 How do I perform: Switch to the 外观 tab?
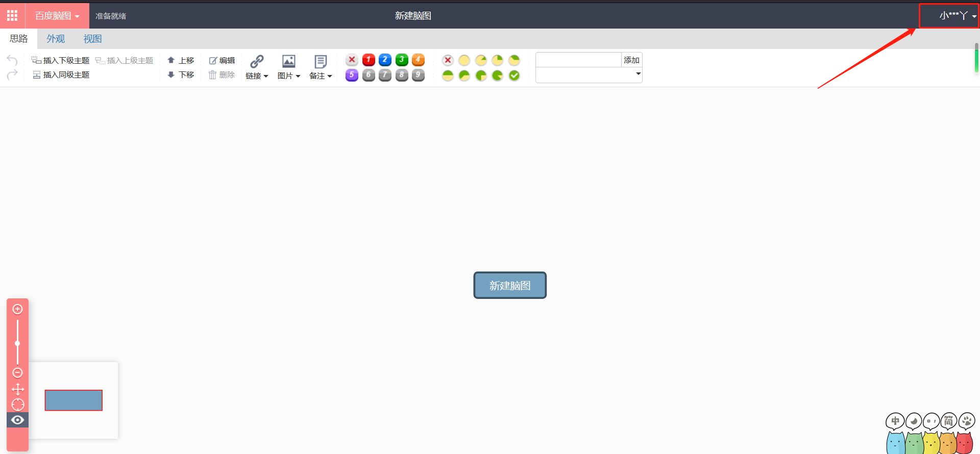56,39
